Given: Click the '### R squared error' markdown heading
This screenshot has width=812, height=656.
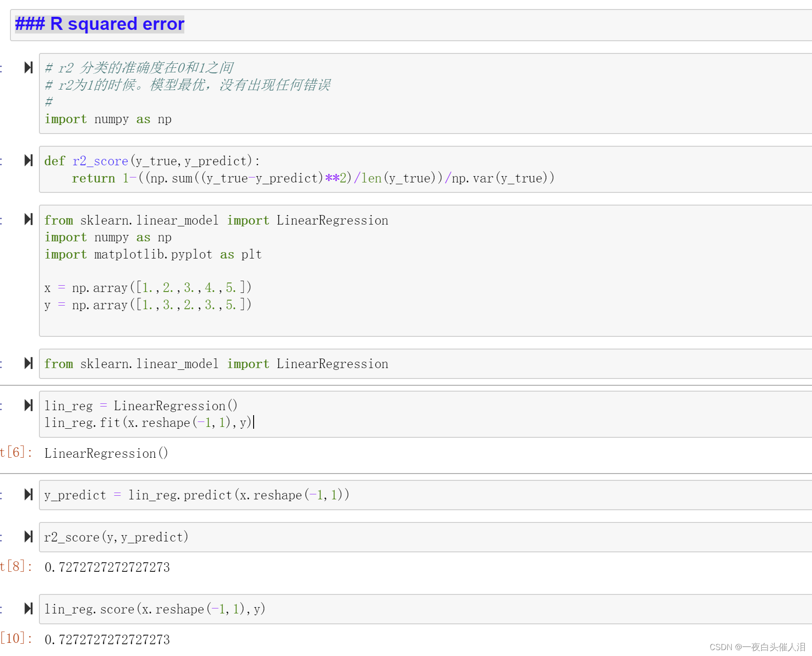Looking at the screenshot, I should (x=100, y=24).
